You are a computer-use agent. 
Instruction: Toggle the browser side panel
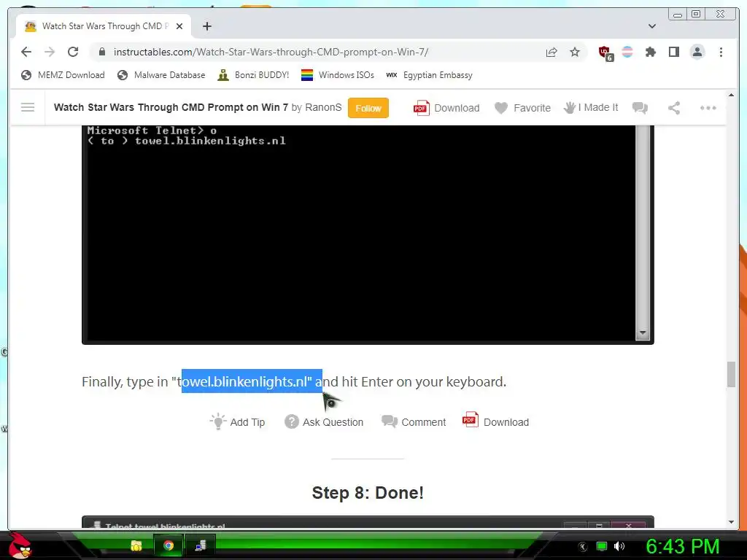673,52
